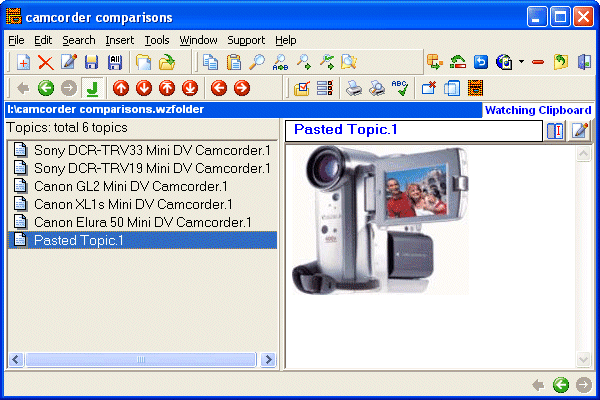Image resolution: width=600 pixels, height=400 pixels.
Task: Edit topic with the pencil-on-page toolbar icon
Action: click(x=69, y=62)
